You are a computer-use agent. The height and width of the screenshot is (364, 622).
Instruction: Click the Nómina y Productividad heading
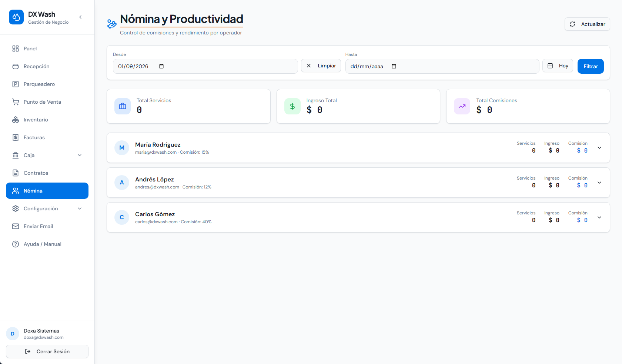point(181,19)
